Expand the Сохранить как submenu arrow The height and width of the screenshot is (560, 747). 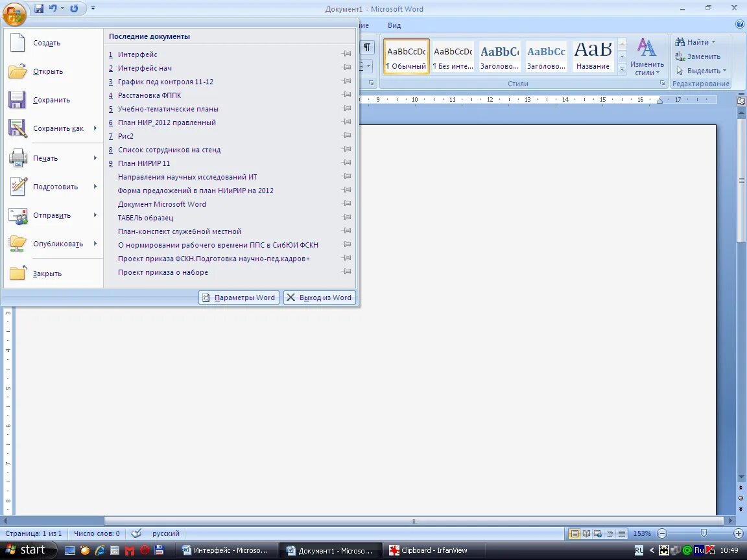pyautogui.click(x=95, y=128)
